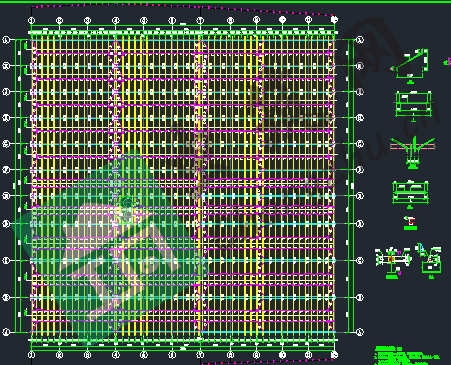Select the first axis bubble in the bottom row
451x365 pixels.
pyautogui.click(x=31, y=355)
